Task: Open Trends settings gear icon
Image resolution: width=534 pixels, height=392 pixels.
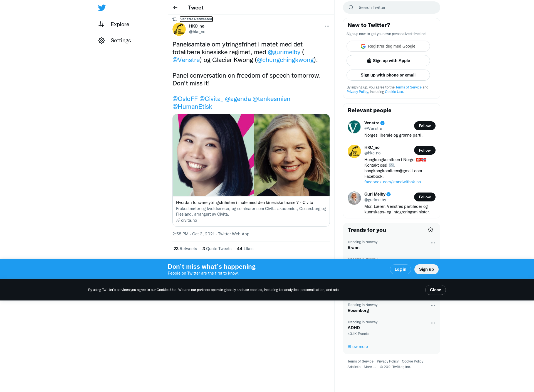Action: (x=431, y=230)
